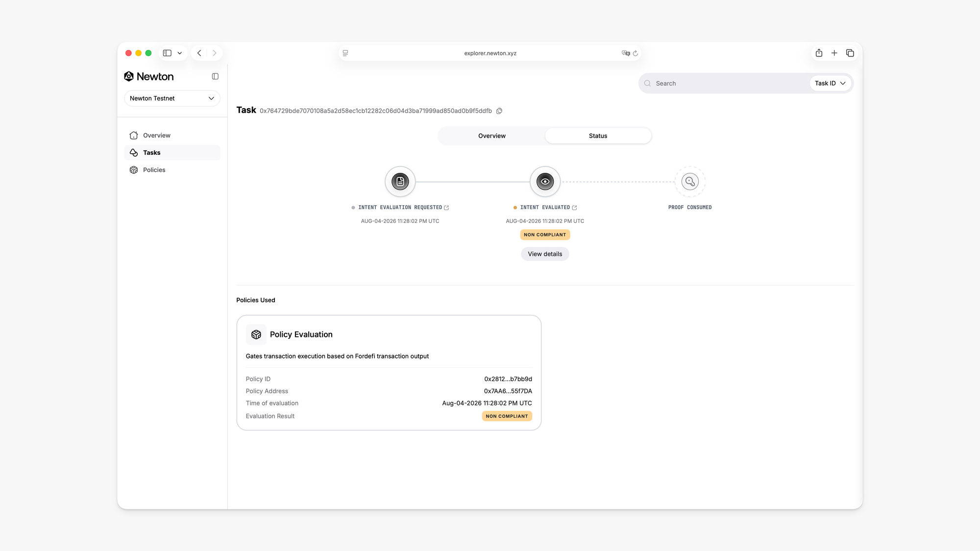Open the Task ID search type dropdown

pyautogui.click(x=830, y=84)
